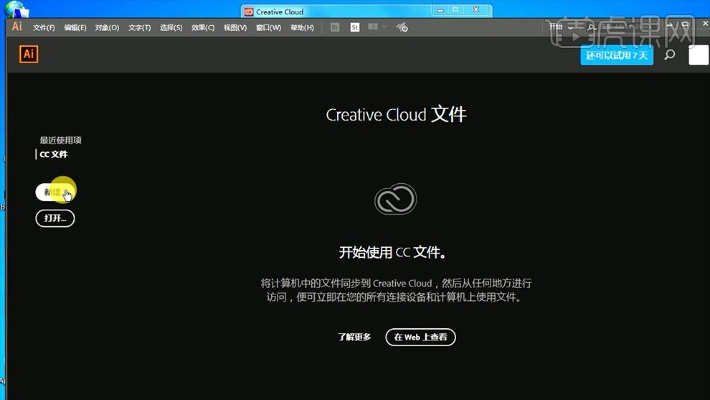Image resolution: width=710 pixels, height=400 pixels.
Task: Open the 文件(F) menu
Action: [44, 28]
